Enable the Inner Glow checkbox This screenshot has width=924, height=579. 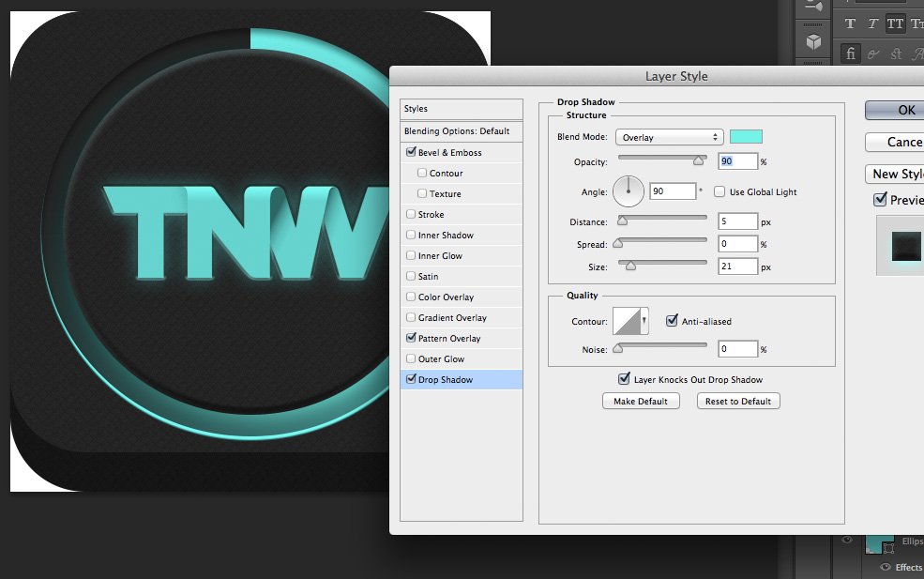point(411,255)
